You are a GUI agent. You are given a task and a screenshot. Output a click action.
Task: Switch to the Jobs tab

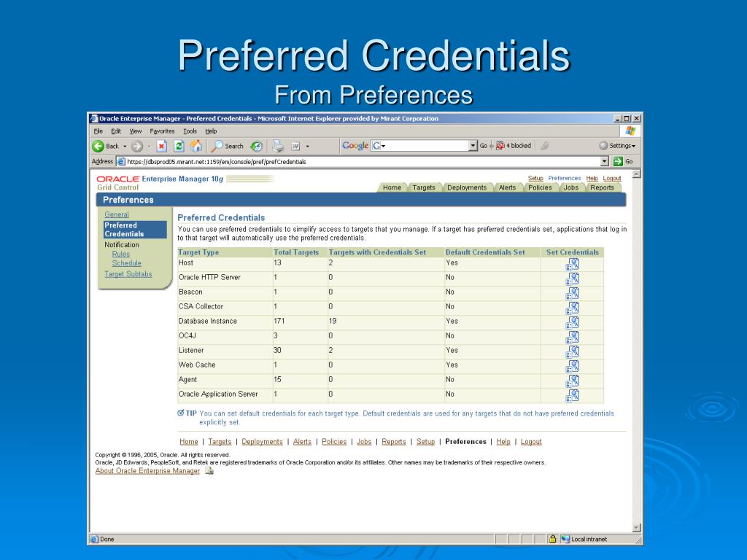570,187
